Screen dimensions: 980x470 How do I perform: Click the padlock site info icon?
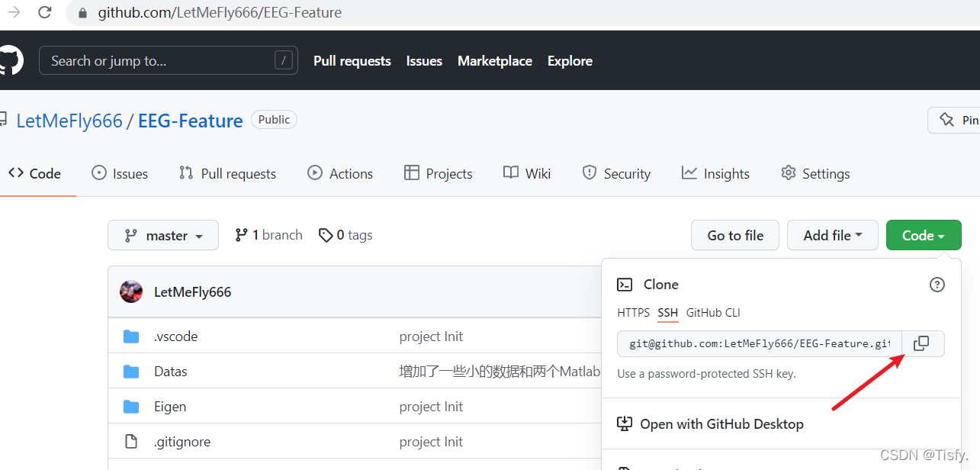(82, 12)
